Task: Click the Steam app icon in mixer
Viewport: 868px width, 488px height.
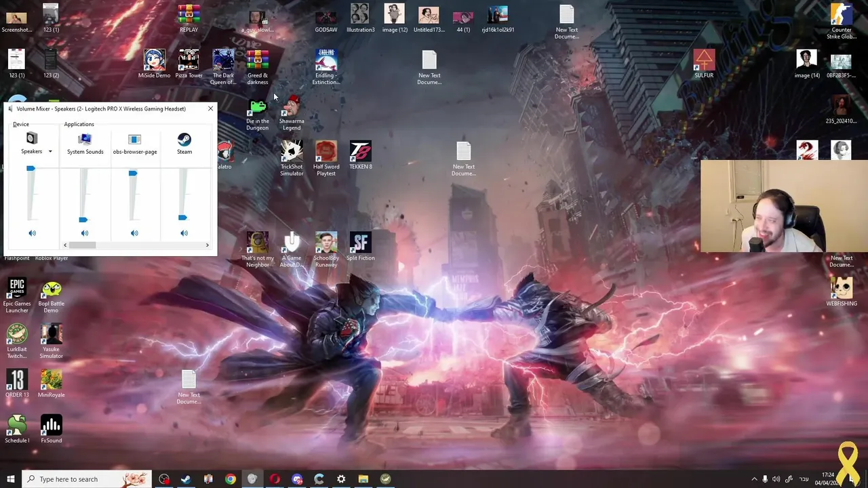Action: coord(184,139)
